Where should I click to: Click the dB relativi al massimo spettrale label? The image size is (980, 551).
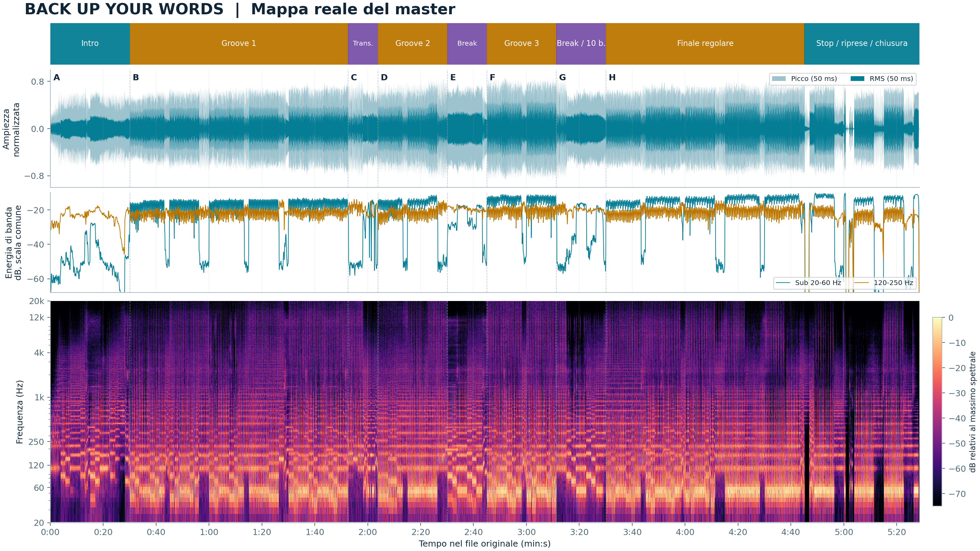tap(973, 412)
